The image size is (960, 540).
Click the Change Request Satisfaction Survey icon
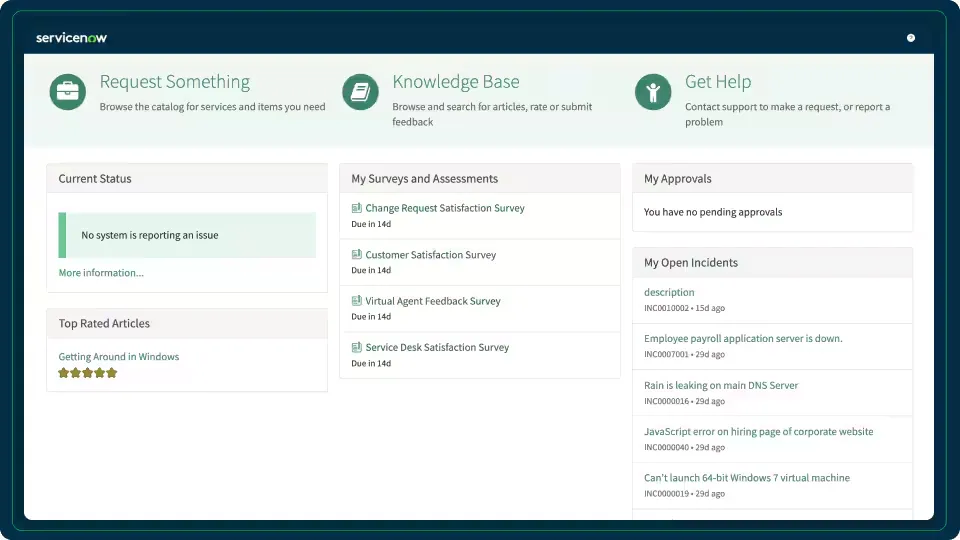tap(357, 208)
